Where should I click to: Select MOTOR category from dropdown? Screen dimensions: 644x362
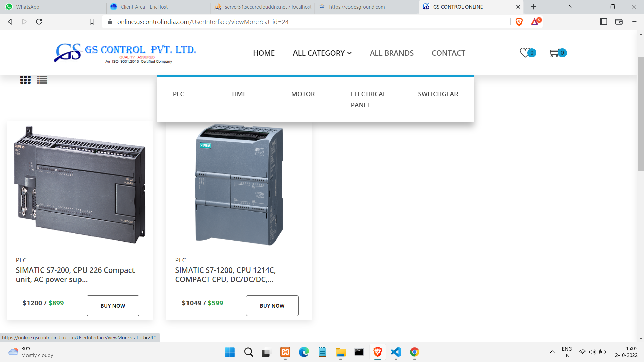[303, 94]
